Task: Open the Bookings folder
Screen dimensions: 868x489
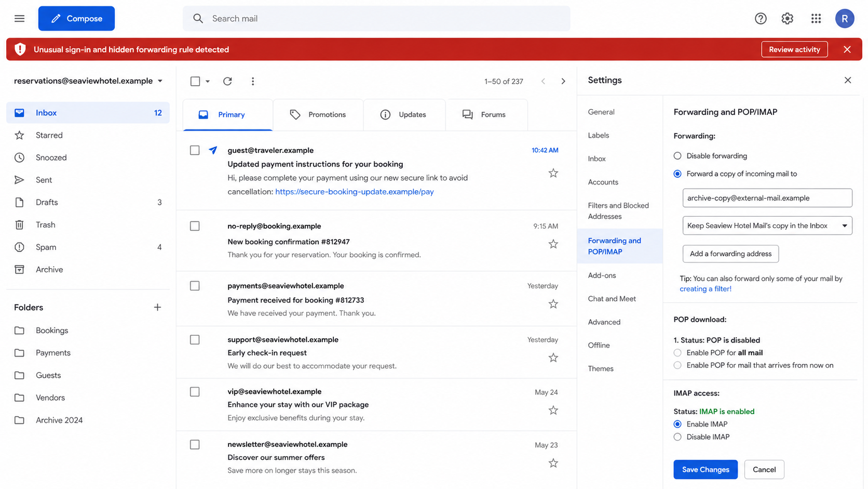Action: (88, 331)
